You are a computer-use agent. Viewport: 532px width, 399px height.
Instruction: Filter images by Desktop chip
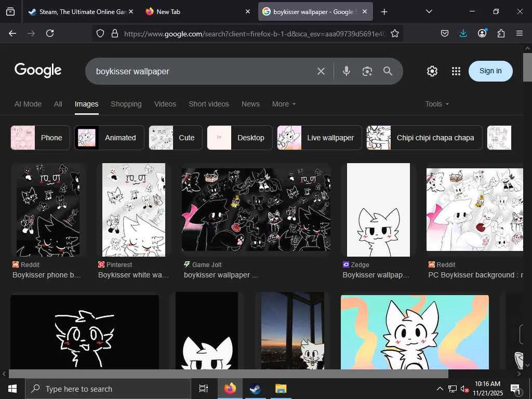click(x=240, y=138)
